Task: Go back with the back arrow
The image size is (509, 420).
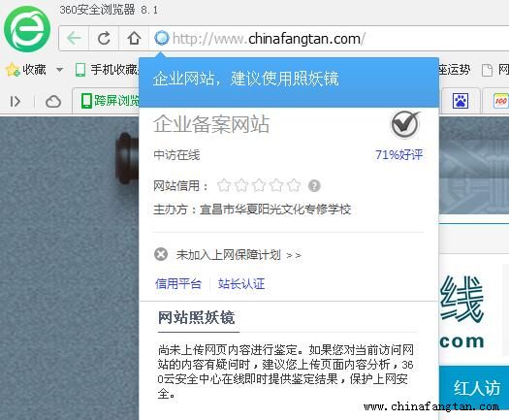Action: coord(74,39)
